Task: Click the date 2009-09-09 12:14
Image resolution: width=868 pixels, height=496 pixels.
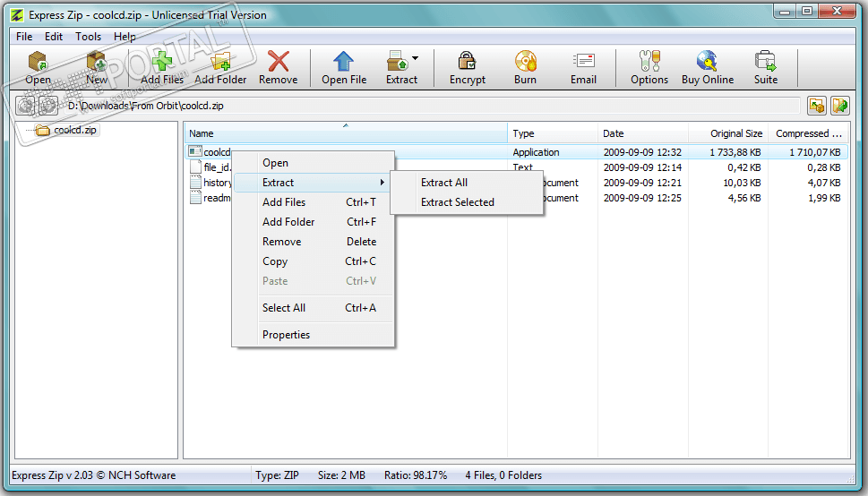Action: tap(642, 167)
